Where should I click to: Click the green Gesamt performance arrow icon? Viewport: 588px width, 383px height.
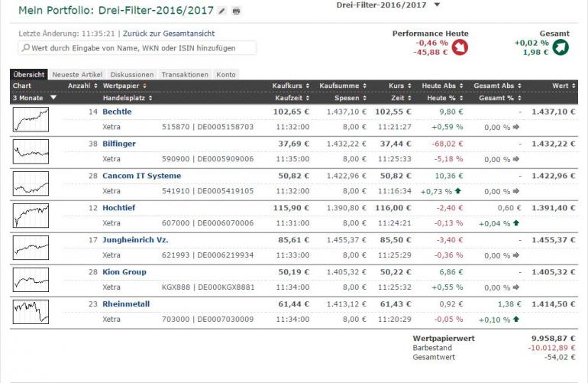coord(561,47)
